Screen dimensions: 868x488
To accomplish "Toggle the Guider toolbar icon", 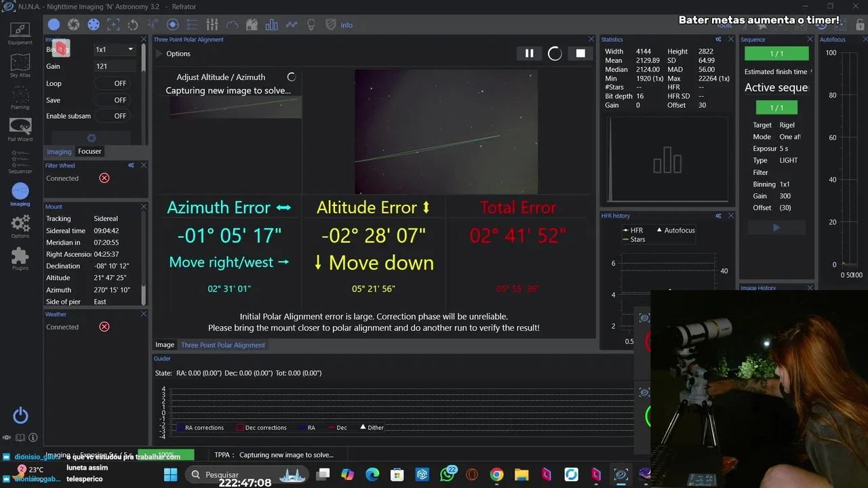I will pos(172,25).
